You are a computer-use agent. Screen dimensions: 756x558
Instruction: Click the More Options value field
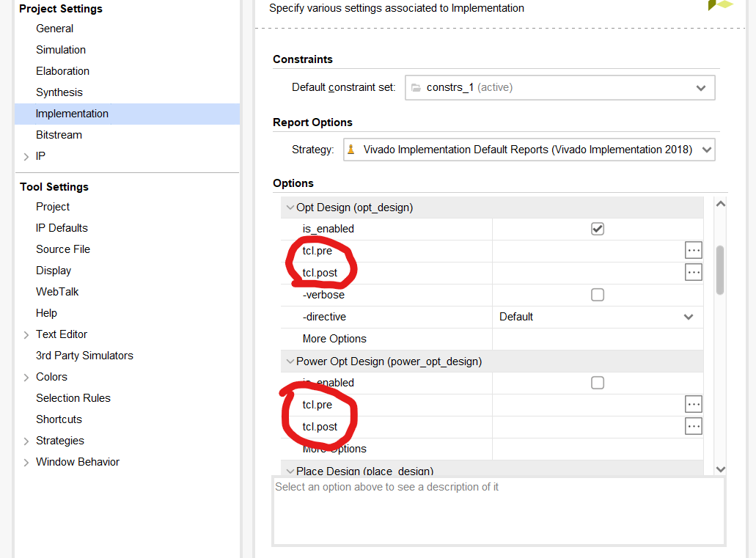click(598, 339)
